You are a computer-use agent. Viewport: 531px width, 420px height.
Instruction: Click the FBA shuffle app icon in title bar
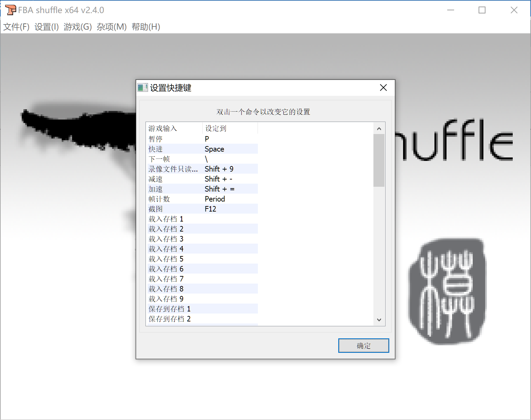pos(10,10)
